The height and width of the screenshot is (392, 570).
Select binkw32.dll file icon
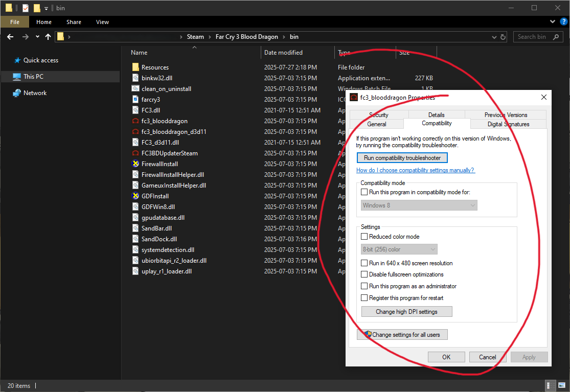coord(135,78)
